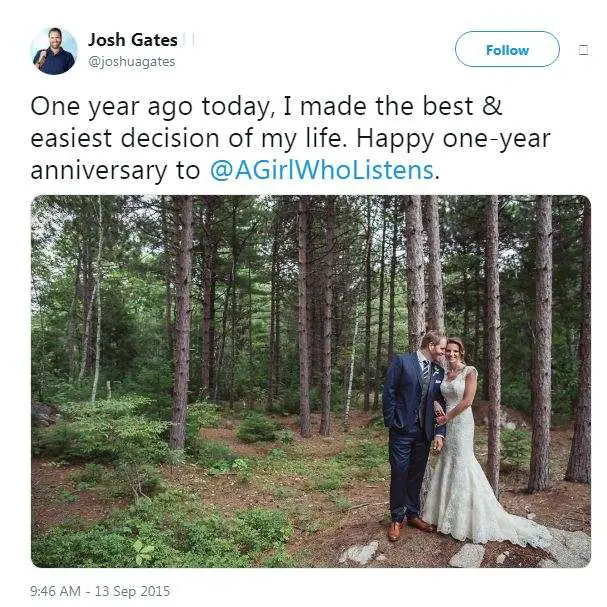Click the 13 Sep 2015 date text
The height and width of the screenshot is (607, 607).
[x=132, y=591]
